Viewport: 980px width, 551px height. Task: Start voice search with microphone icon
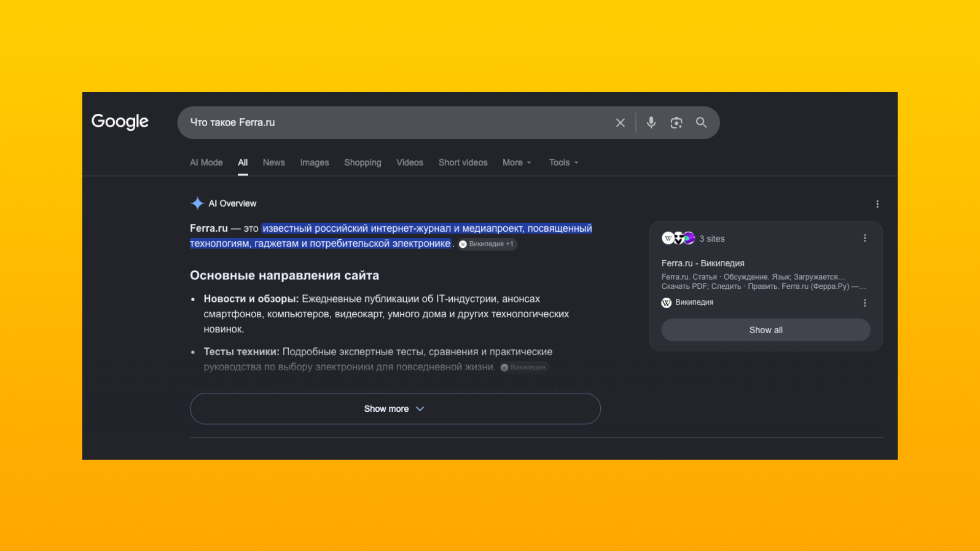[x=651, y=122]
